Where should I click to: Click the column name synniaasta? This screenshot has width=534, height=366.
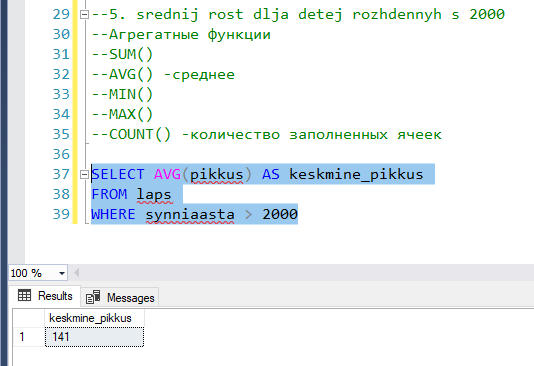click(x=190, y=214)
